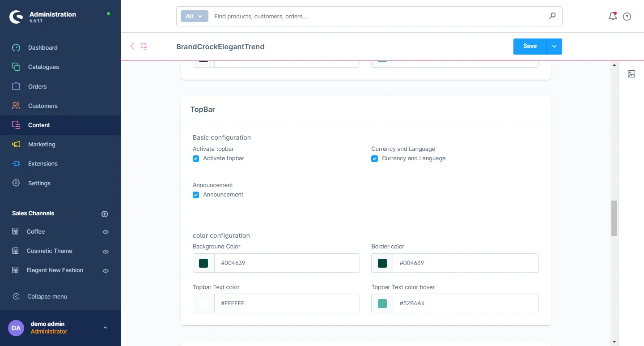Expand the demo admin user menu

tap(105, 328)
